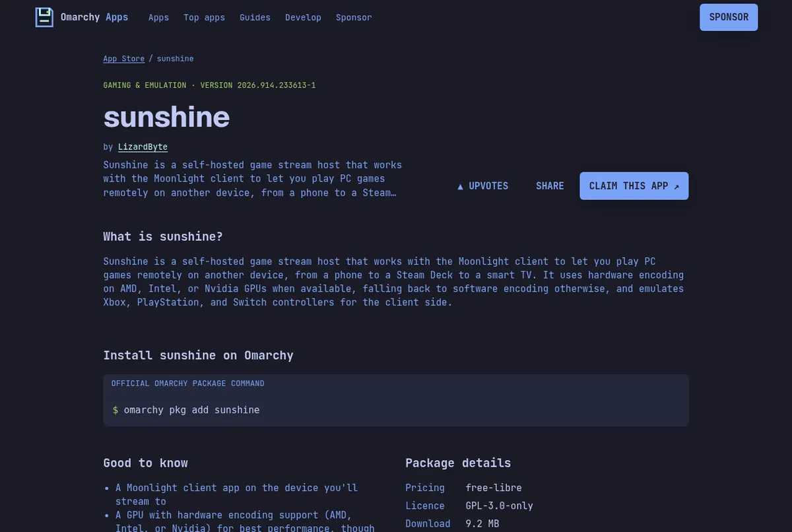Click the Omarchy Apps floppy disk logo
792x532 pixels.
coord(44,17)
